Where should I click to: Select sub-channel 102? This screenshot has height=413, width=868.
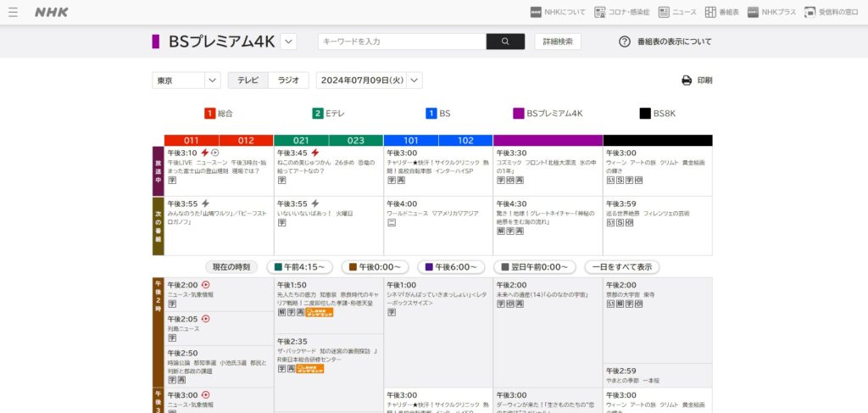point(465,141)
